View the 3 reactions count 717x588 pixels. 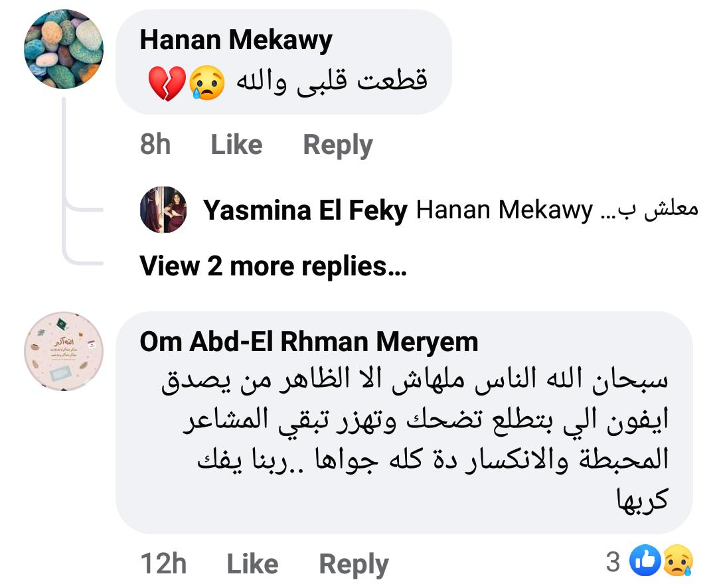tap(613, 562)
